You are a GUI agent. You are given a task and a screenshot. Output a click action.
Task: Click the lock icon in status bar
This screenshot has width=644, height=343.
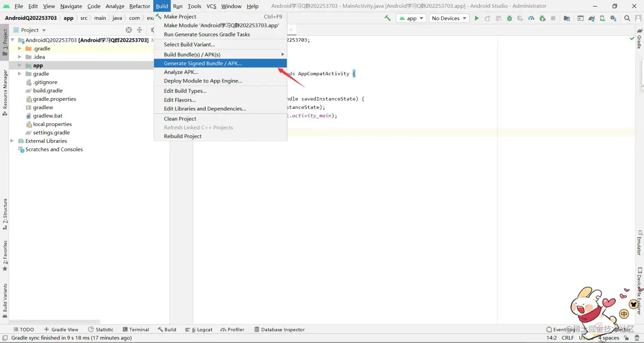click(627, 338)
